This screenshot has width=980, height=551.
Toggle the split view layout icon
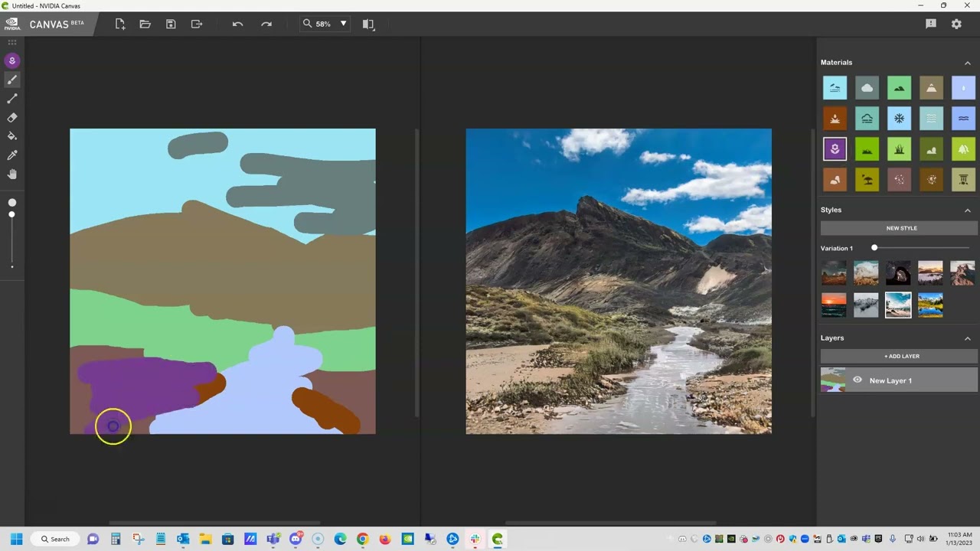coord(368,24)
